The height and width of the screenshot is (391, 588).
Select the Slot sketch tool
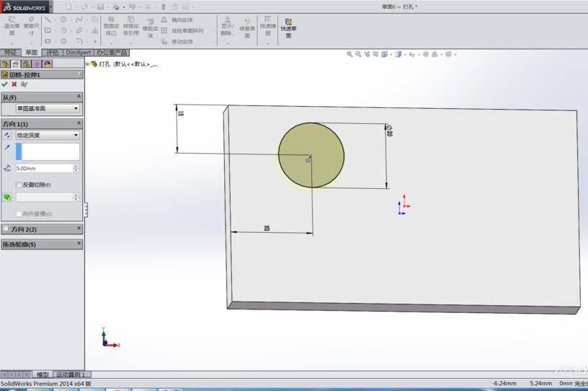coord(48,41)
